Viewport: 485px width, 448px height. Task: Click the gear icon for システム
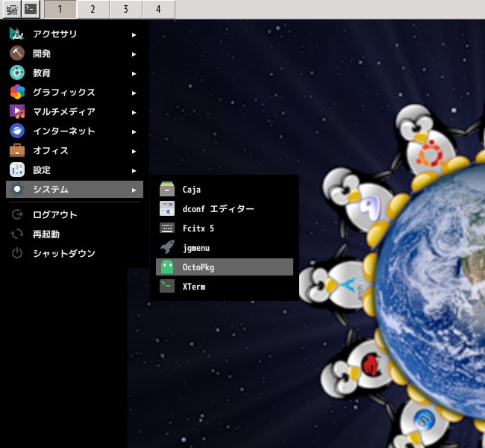click(x=17, y=189)
